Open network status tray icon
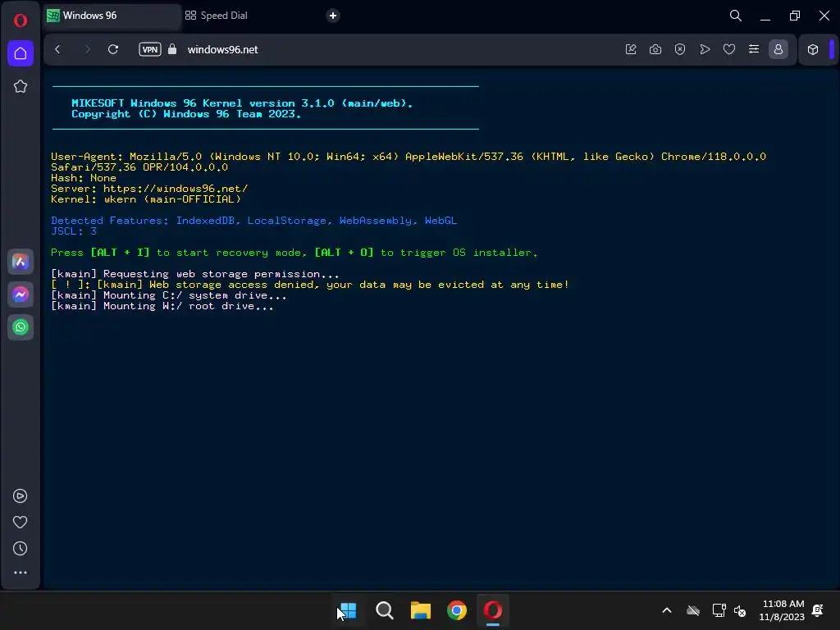The width and height of the screenshot is (840, 630). pyautogui.click(x=719, y=610)
